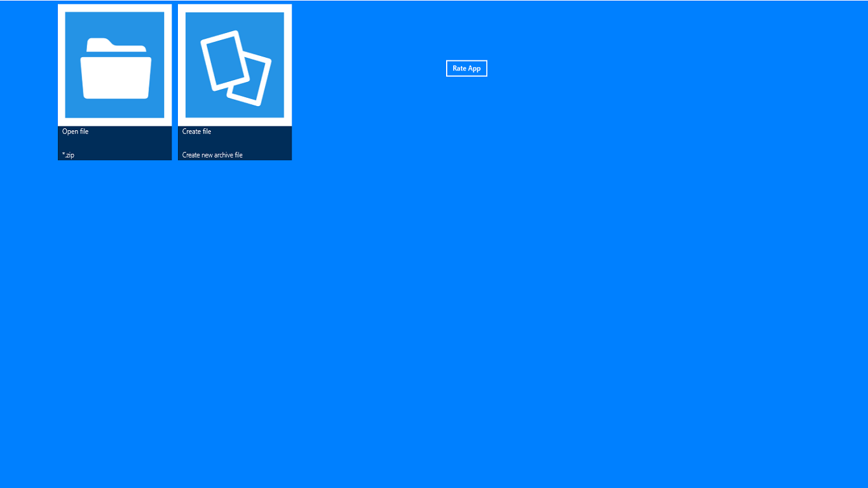This screenshot has width=868, height=488.
Task: Create a new archive by clicking its tile
Action: (234, 83)
